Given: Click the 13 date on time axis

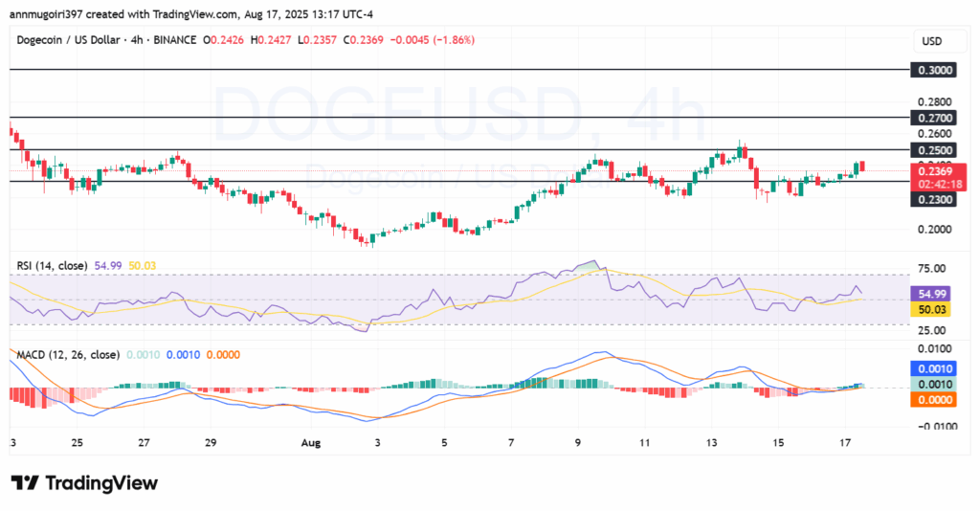Looking at the screenshot, I should point(711,443).
